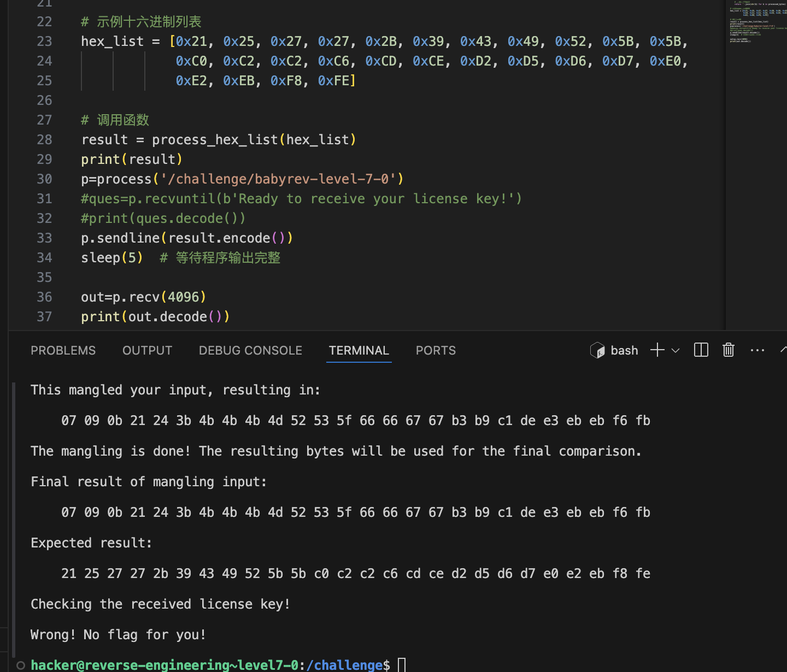
Task: Click the command decoration circle beside the prompt
Action: click(21, 665)
